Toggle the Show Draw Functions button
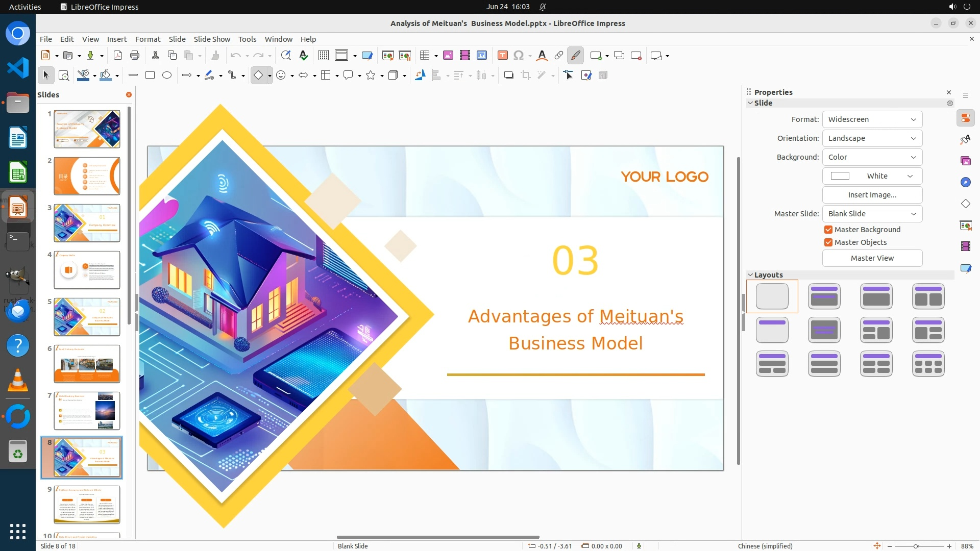980x551 pixels. pos(575,56)
